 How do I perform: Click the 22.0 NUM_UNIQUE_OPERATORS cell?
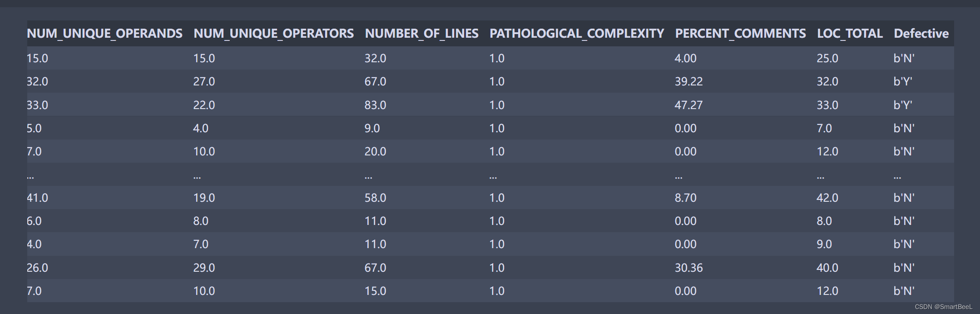click(204, 105)
